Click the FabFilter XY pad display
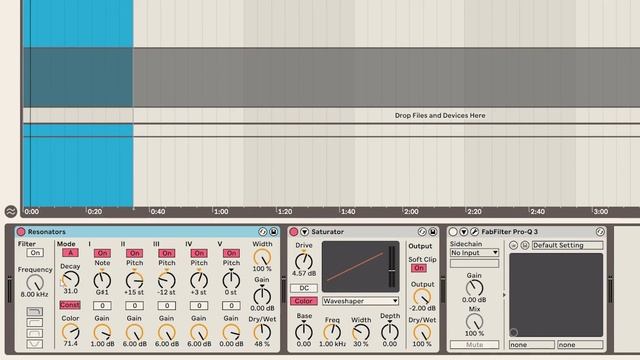Viewport: 640px width, 360px height. (x=556, y=295)
